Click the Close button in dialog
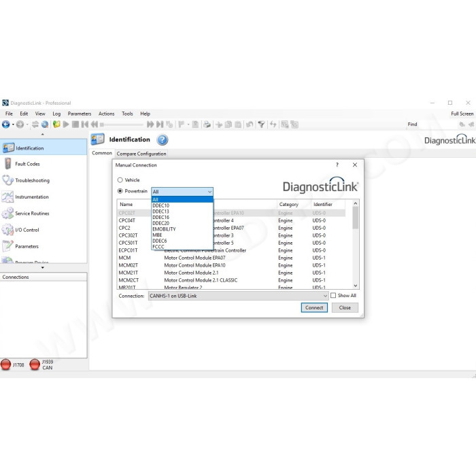This screenshot has height=476, width=476. pos(345,307)
